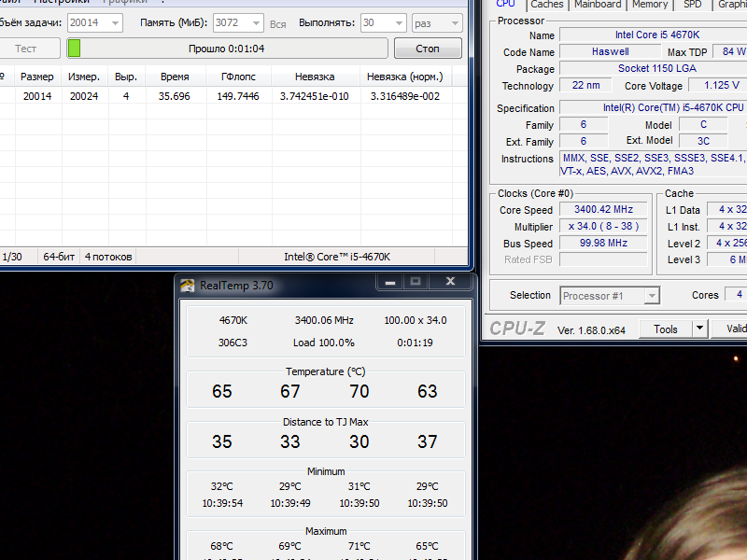747x560 pixels.
Task: Click the ГФлопс column header
Action: point(238,77)
